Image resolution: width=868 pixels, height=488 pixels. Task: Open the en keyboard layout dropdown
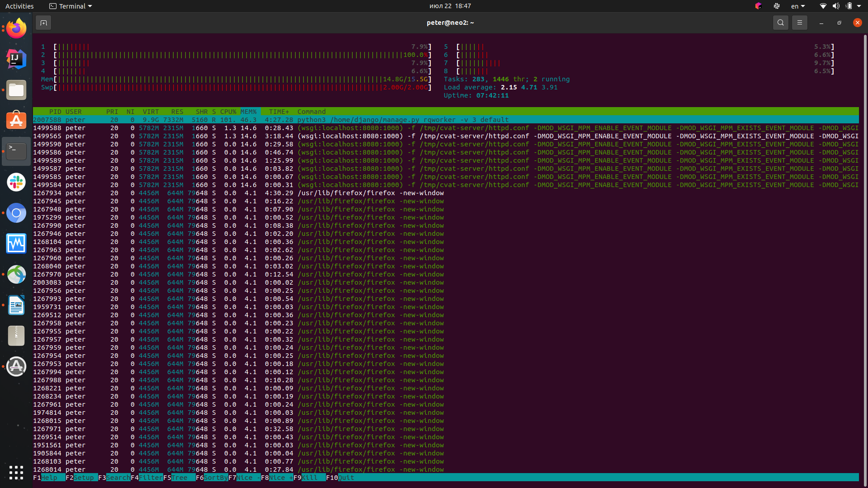coord(798,6)
